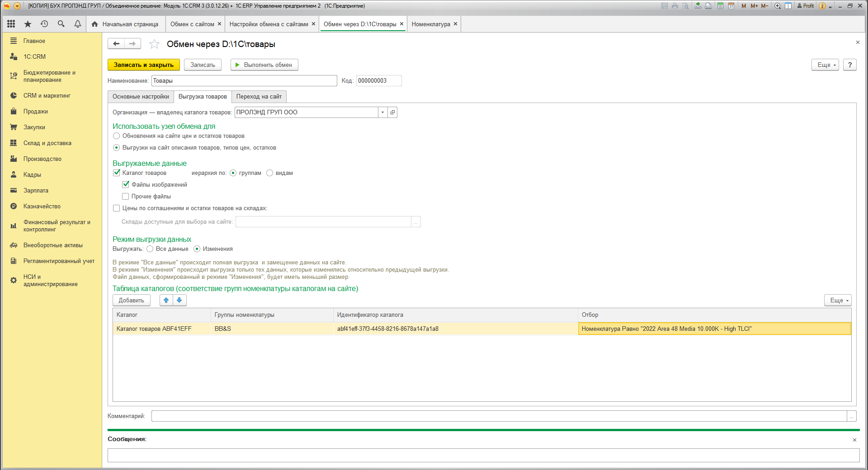Open Favorites star in top toolbar
This screenshot has width=868, height=470.
coord(28,24)
